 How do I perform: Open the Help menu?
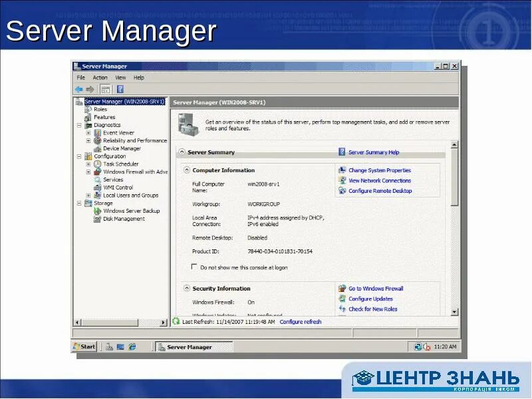coord(139,78)
